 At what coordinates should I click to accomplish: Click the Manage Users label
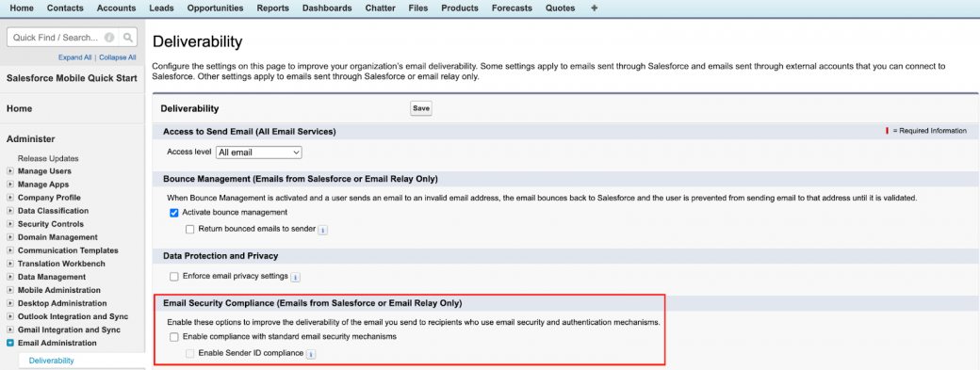(44, 171)
